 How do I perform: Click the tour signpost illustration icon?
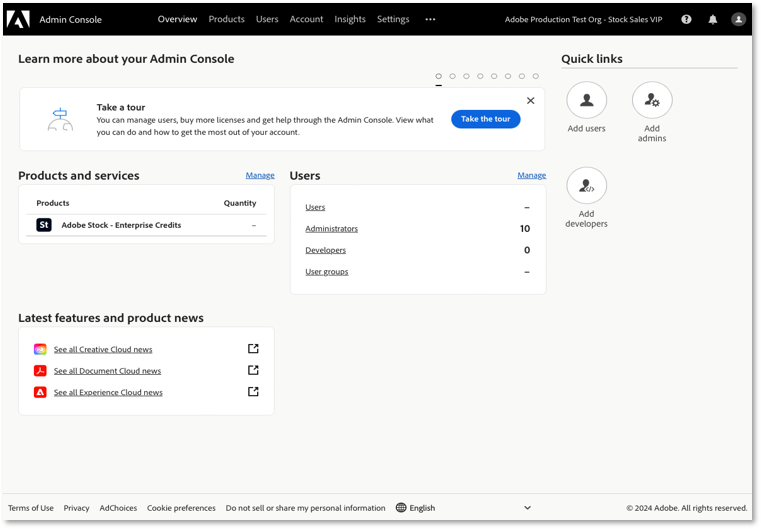point(60,119)
